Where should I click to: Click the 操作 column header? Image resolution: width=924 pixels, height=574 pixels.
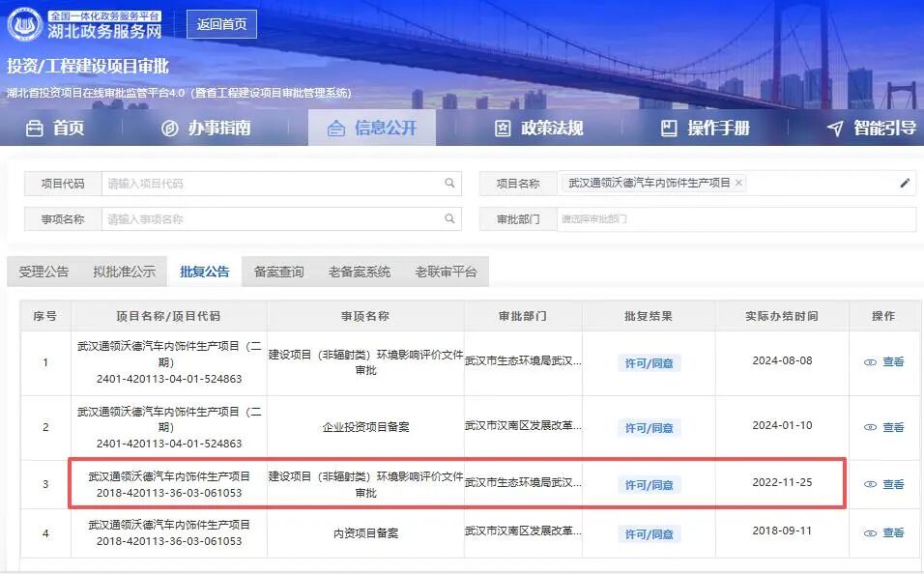[884, 316]
